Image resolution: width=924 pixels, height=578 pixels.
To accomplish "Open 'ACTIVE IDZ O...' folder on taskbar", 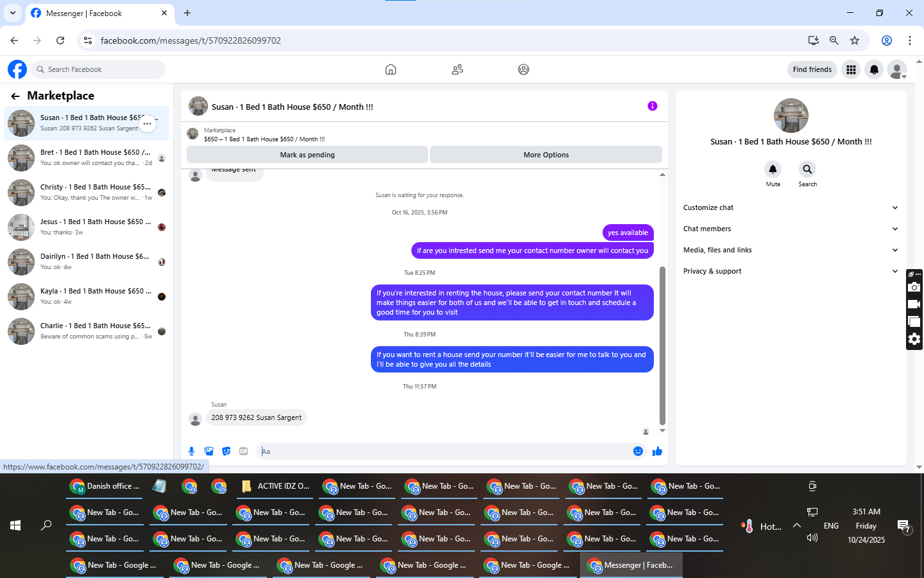I will point(274,486).
